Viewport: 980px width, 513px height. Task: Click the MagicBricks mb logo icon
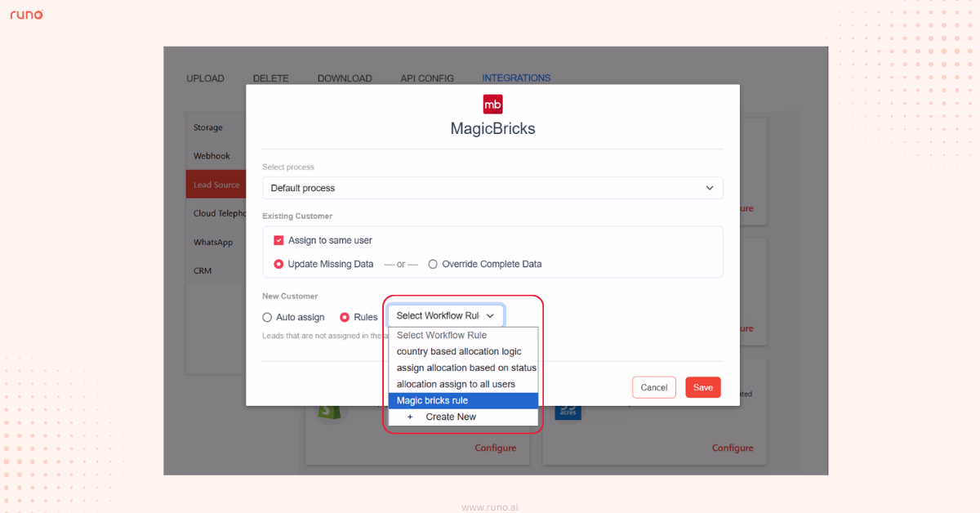492,104
